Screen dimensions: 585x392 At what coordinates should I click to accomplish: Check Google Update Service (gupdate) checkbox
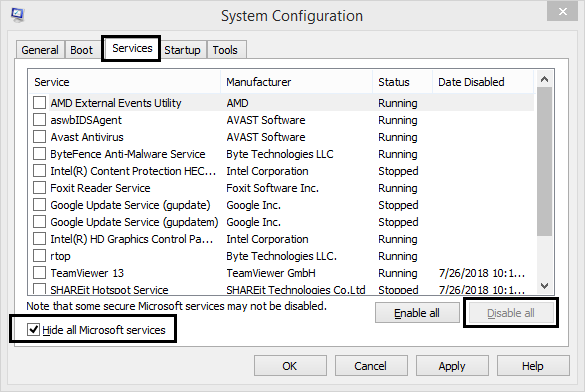point(40,205)
